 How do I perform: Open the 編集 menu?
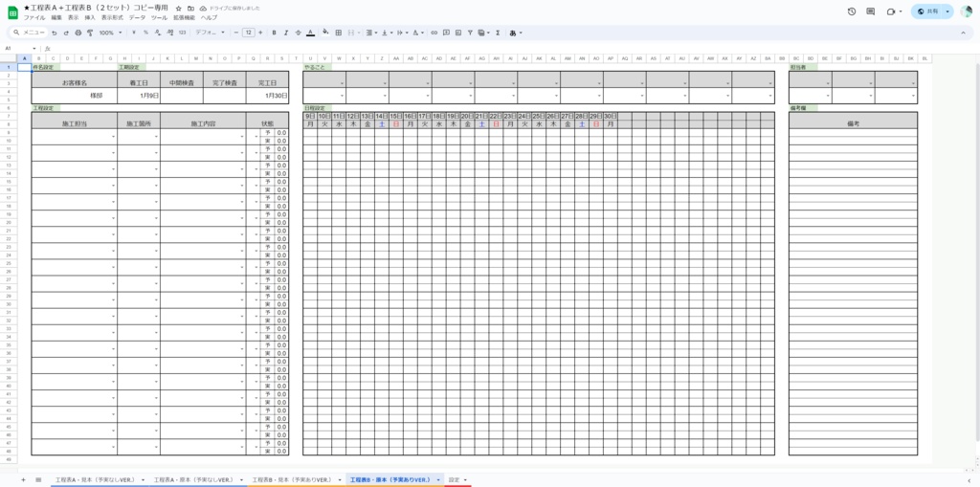click(x=56, y=18)
